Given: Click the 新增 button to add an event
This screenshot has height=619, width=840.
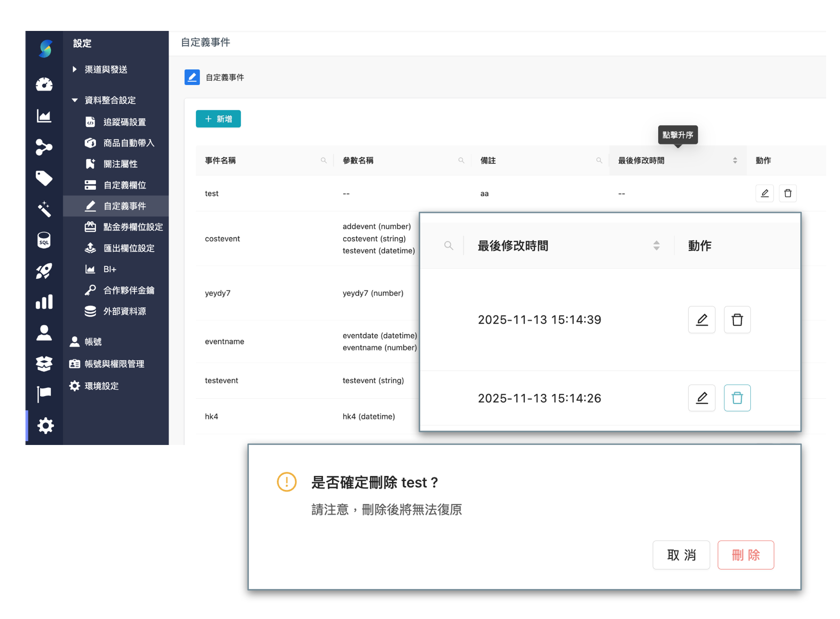Looking at the screenshot, I should pos(218,119).
